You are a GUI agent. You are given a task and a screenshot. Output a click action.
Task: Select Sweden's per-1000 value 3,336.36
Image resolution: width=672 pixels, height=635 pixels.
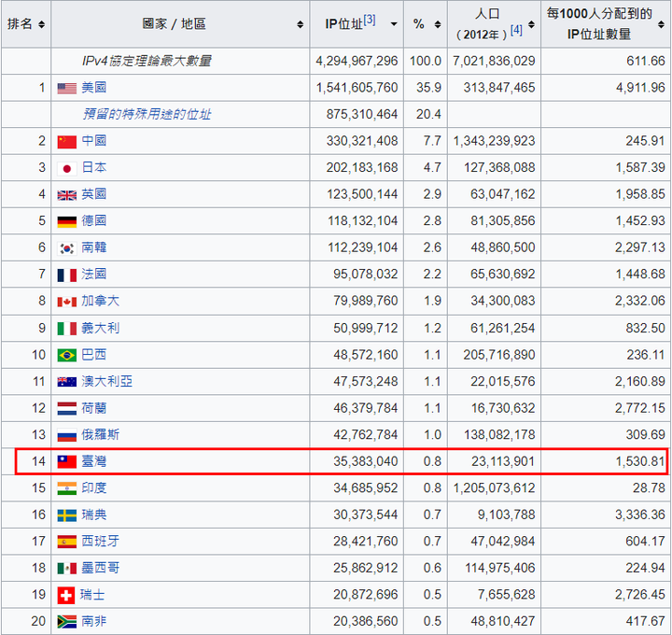coord(640,515)
